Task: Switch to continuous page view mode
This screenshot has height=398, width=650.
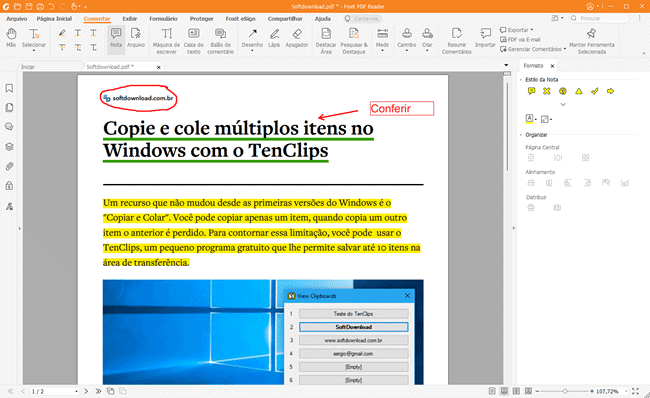Action: point(504,391)
